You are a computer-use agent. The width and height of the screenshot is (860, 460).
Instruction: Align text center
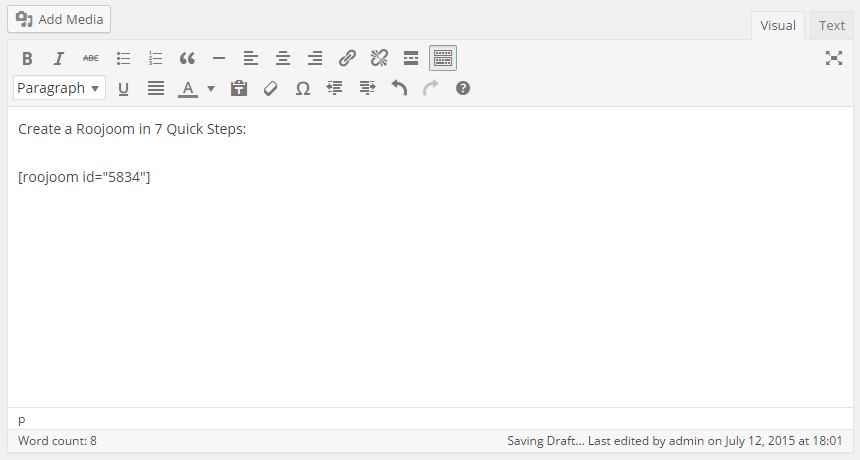(283, 58)
